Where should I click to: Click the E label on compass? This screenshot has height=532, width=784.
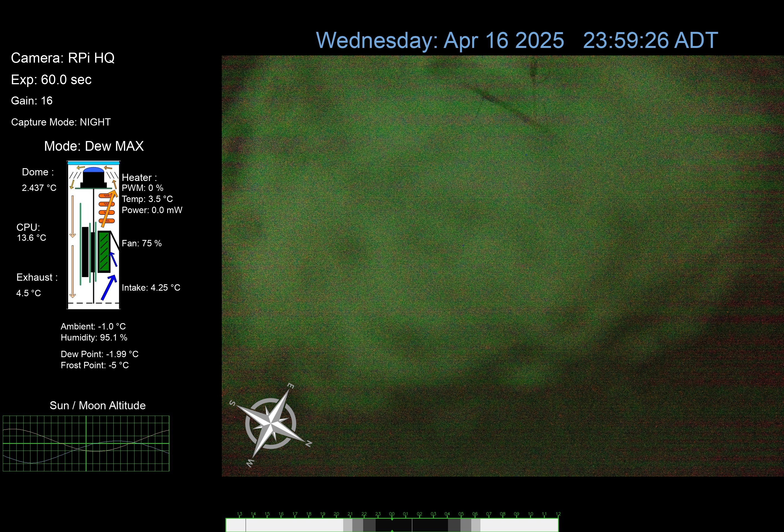click(290, 386)
